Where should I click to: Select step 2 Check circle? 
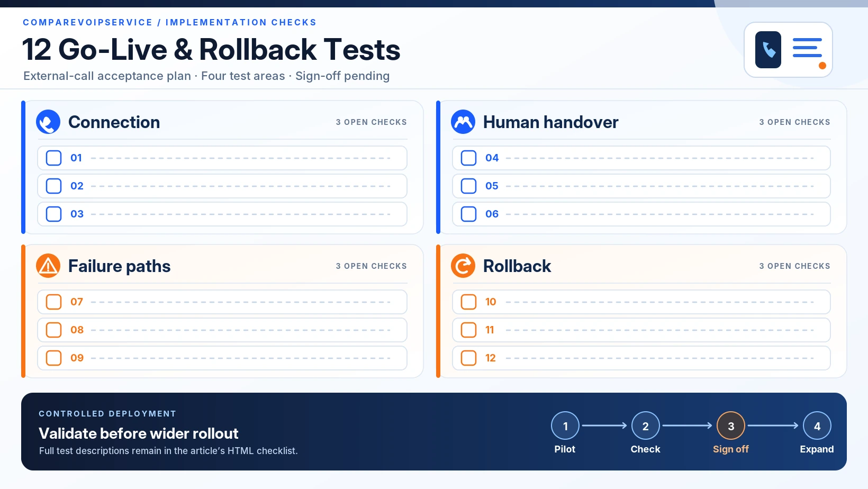coord(646,426)
